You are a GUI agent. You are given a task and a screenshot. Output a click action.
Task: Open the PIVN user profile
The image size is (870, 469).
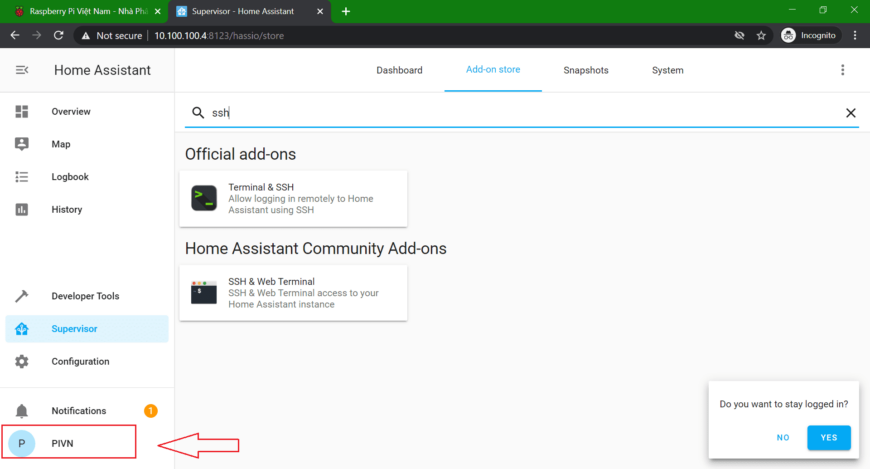[62, 443]
